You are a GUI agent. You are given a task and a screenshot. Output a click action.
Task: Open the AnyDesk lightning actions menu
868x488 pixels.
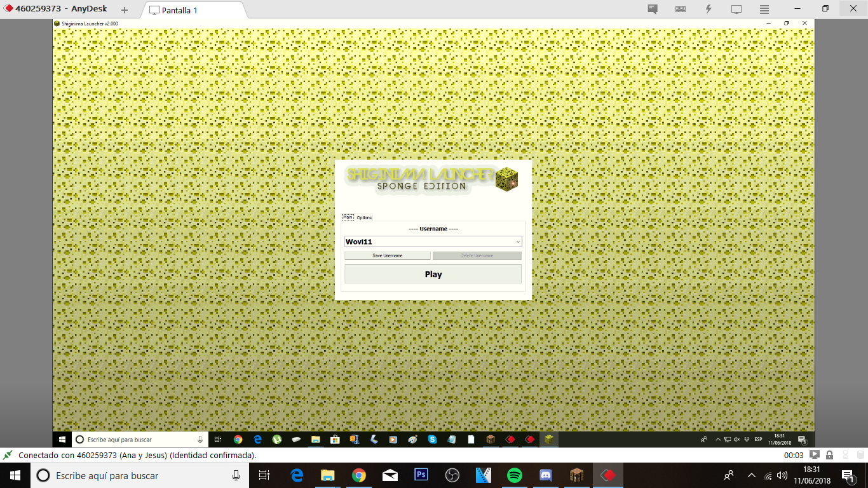709,9
